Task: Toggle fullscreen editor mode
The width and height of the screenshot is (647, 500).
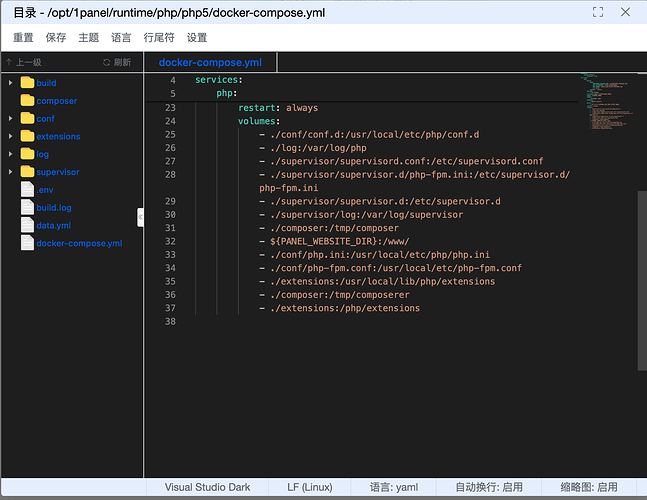Action: pos(598,12)
